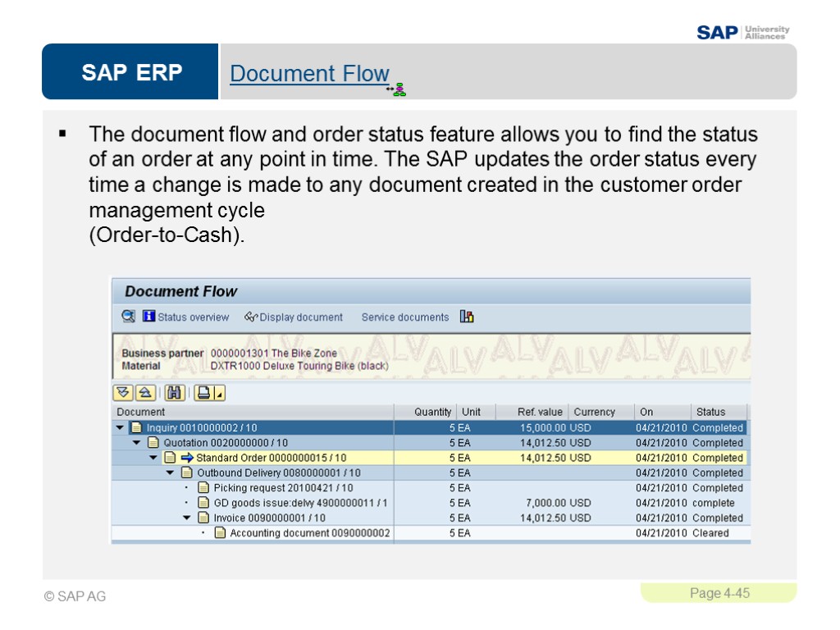
Task: Click the binoculars Find icon
Action: tap(174, 393)
